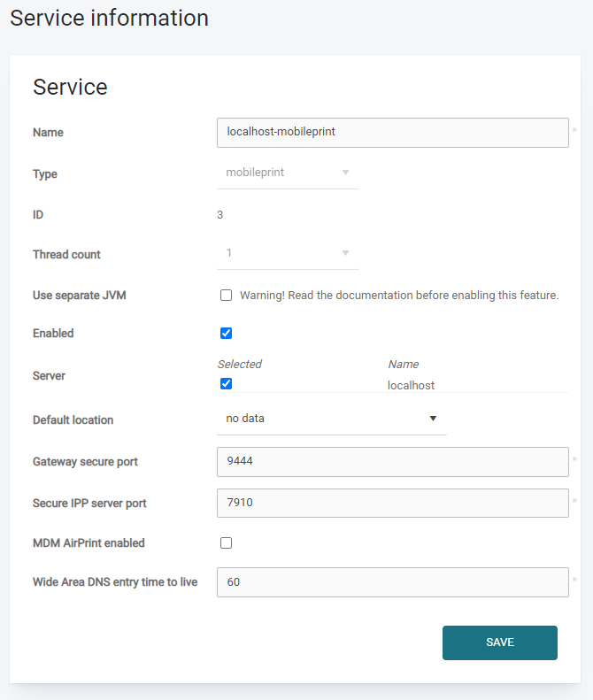This screenshot has height=700, width=593.
Task: Click the Type dropdown arrow icon
Action: (345, 173)
